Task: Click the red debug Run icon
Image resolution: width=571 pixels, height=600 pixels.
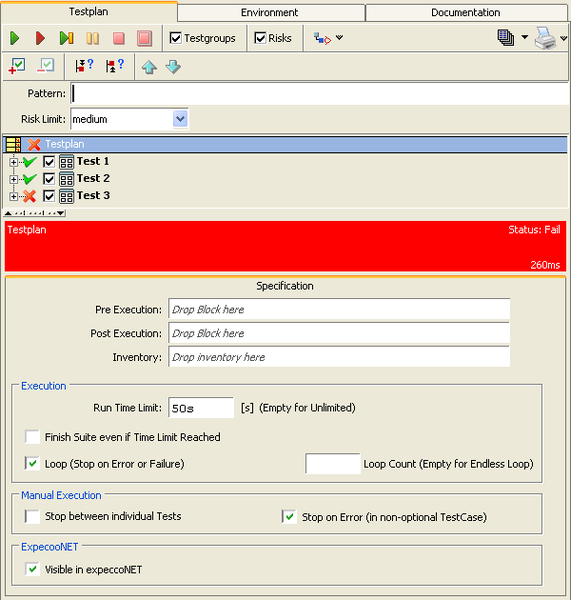Action: pyautogui.click(x=40, y=38)
